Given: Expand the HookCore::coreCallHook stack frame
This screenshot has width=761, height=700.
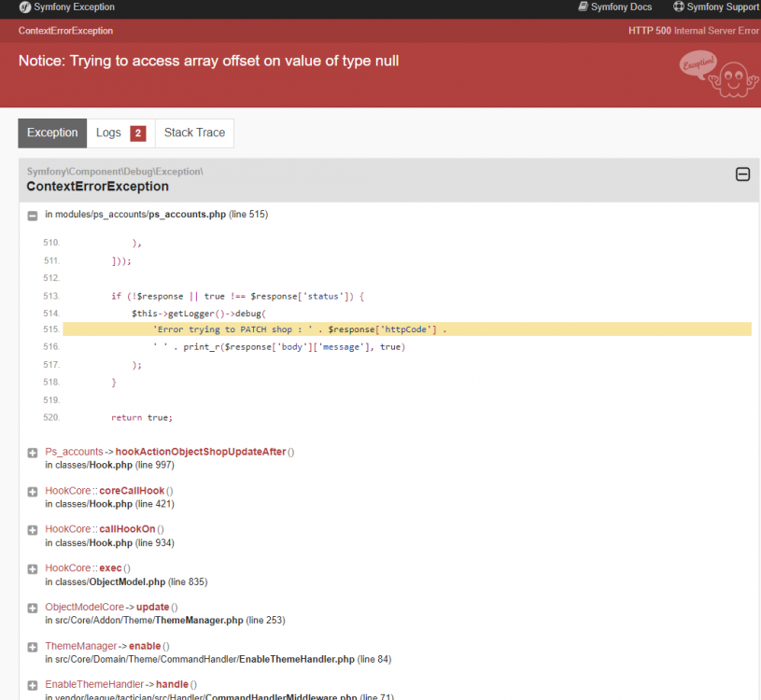Looking at the screenshot, I should [x=32, y=490].
